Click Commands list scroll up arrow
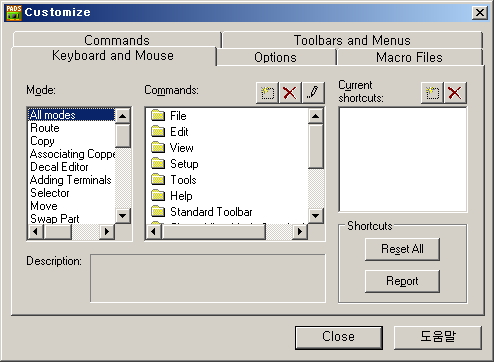Screen dimensions: 494x362 [315, 116]
